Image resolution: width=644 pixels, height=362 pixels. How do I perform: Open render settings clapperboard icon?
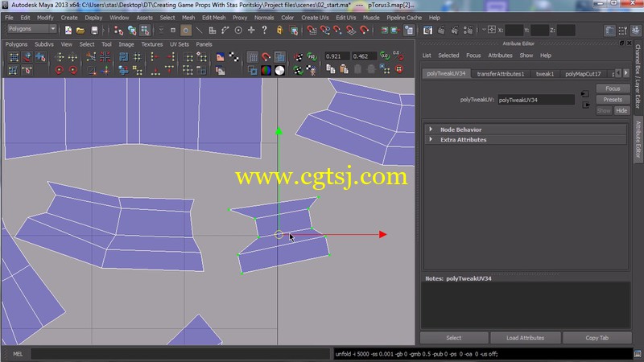point(468,30)
